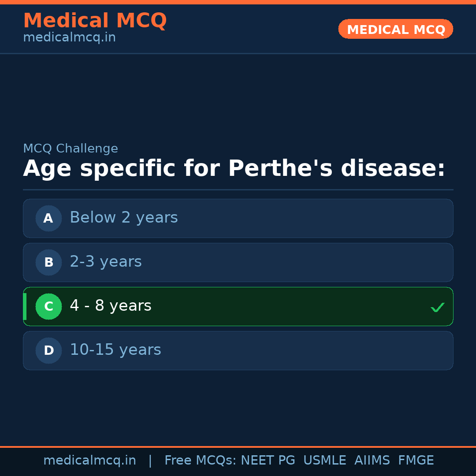Click the letter D circle icon
476x476 pixels.
coord(48,350)
